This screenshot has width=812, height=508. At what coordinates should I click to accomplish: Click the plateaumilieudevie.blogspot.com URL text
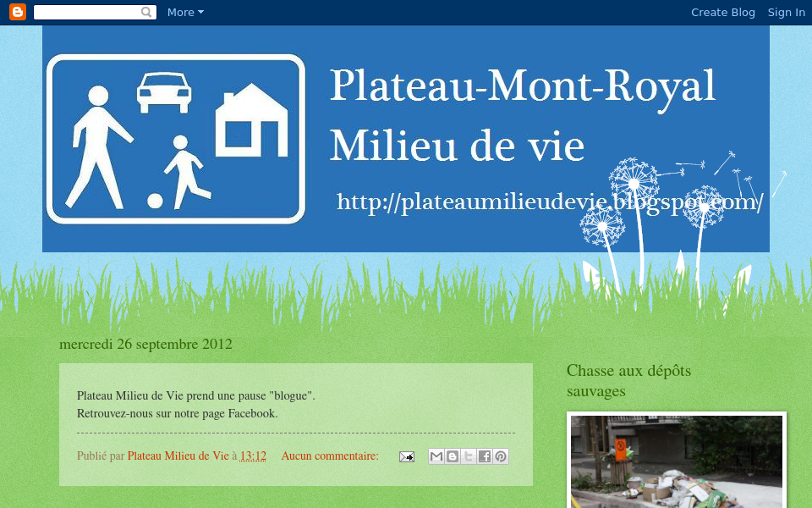click(548, 201)
